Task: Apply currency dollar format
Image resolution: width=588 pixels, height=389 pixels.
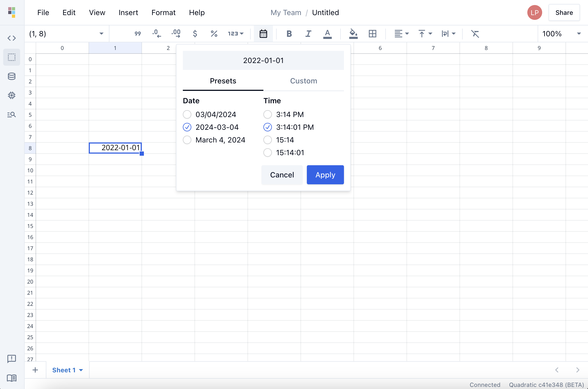Action: tap(195, 34)
